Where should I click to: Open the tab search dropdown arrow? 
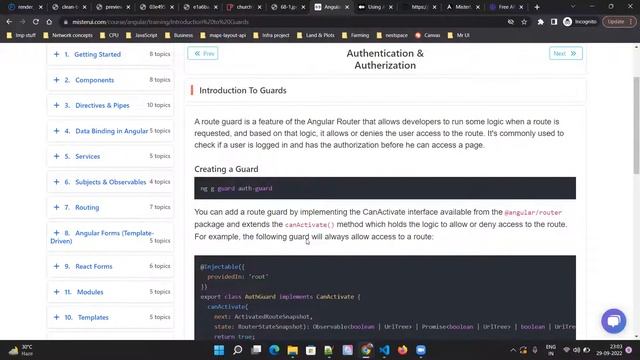(573, 7)
